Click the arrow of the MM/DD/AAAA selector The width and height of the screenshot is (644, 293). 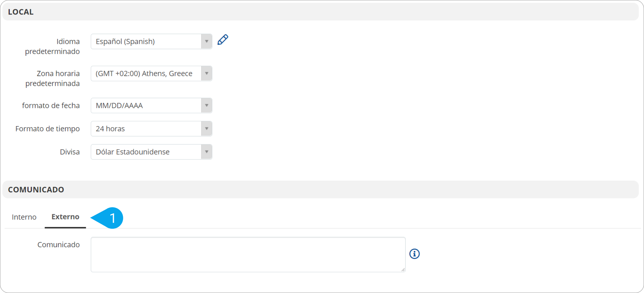point(206,105)
